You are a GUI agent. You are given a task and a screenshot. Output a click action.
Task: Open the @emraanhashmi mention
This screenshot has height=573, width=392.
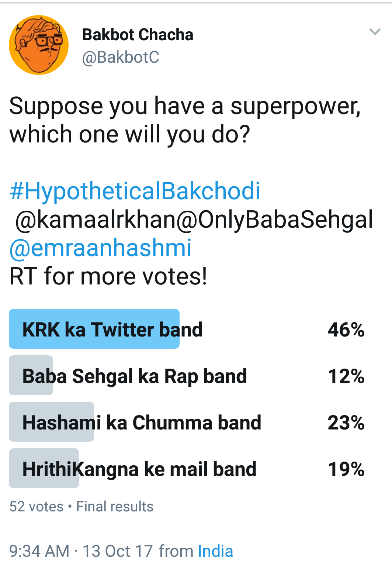pyautogui.click(x=100, y=248)
